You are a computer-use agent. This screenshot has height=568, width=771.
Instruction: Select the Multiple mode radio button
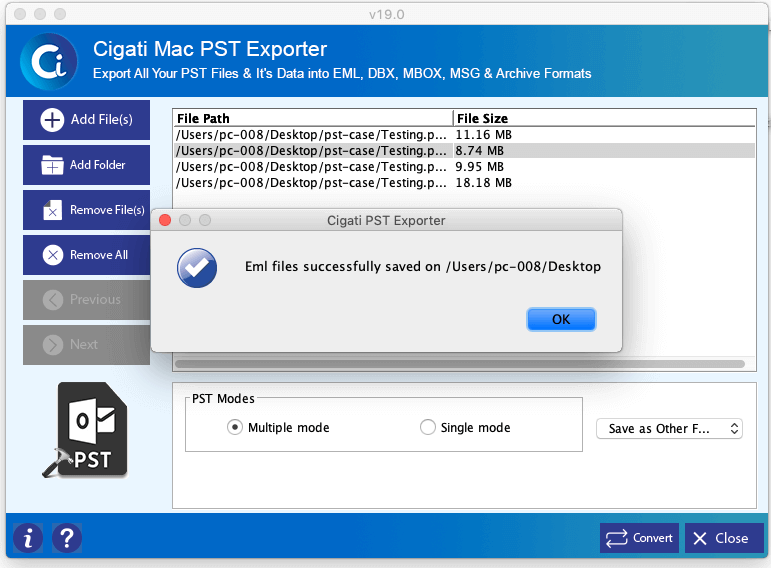[235, 427]
